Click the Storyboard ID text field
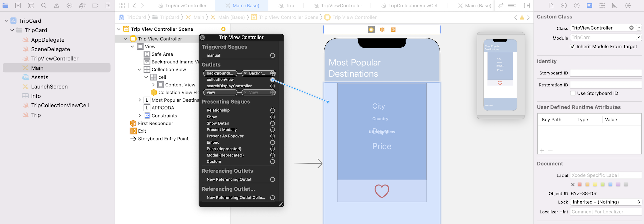The width and height of the screenshot is (644, 224). pos(605,73)
